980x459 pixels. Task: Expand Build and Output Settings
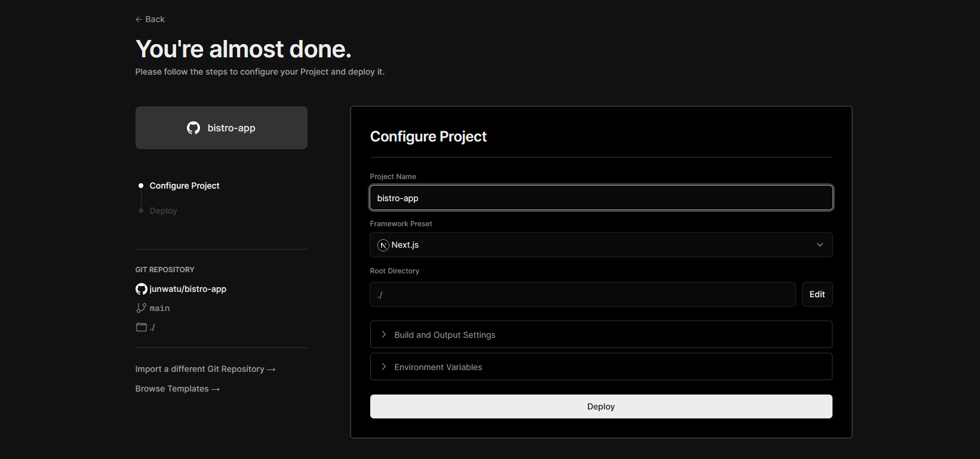point(601,334)
